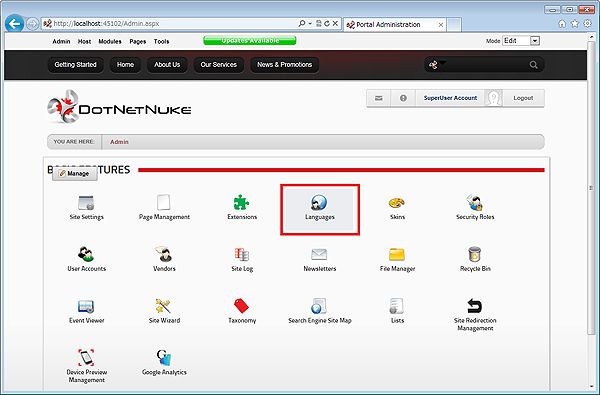Open the Host menu
The image size is (600, 395).
pyautogui.click(x=84, y=41)
